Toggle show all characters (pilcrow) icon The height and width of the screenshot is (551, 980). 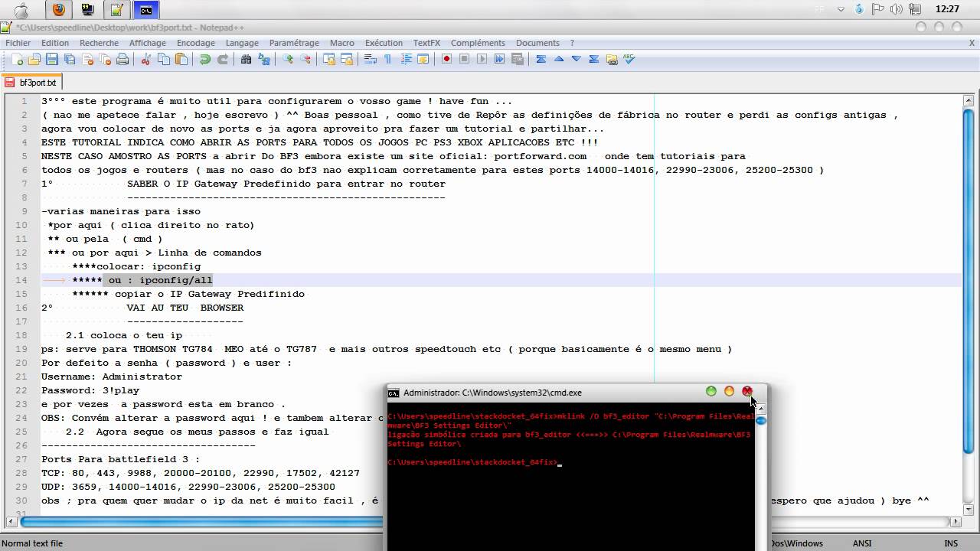(387, 60)
